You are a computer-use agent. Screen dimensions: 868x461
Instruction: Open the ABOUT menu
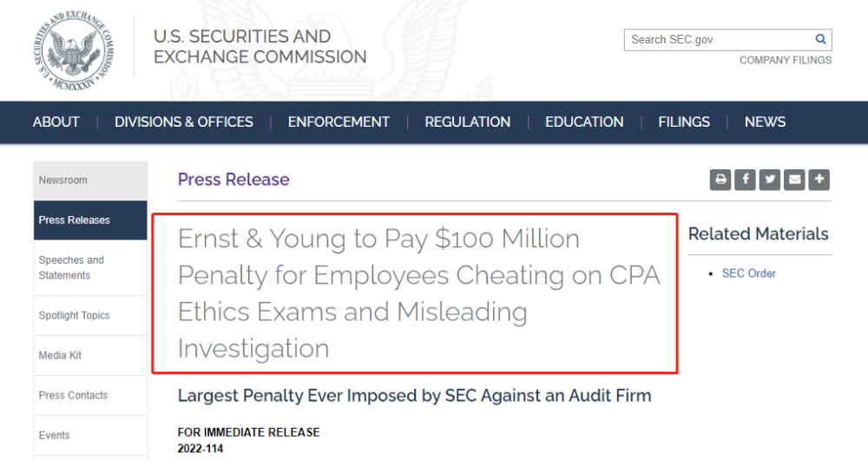(56, 122)
